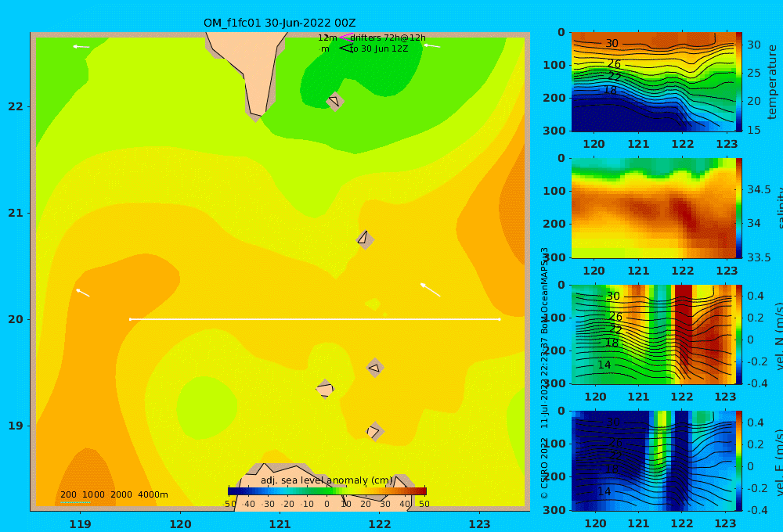783x532 pixels.
Task: Click latitude label 20 on the map axis
Action: coord(16,319)
